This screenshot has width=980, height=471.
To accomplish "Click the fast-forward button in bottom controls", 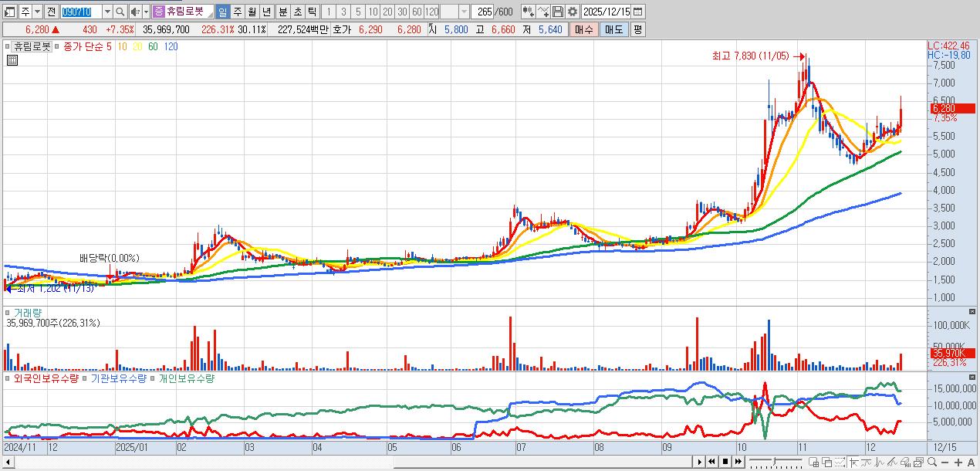I will 738,462.
